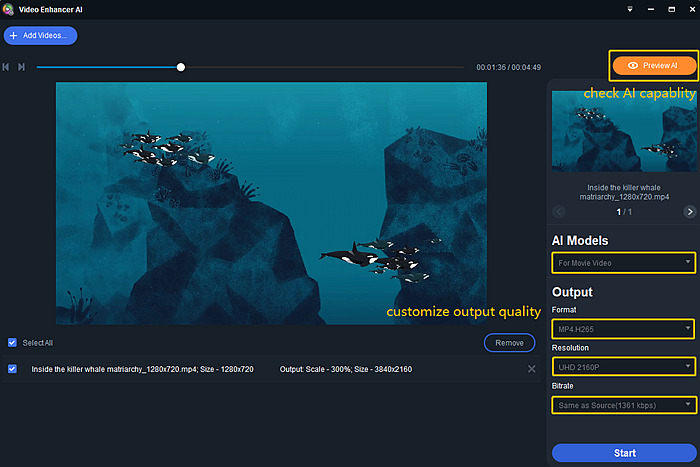This screenshot has width=700, height=467.
Task: Click the Remove button
Action: click(509, 343)
